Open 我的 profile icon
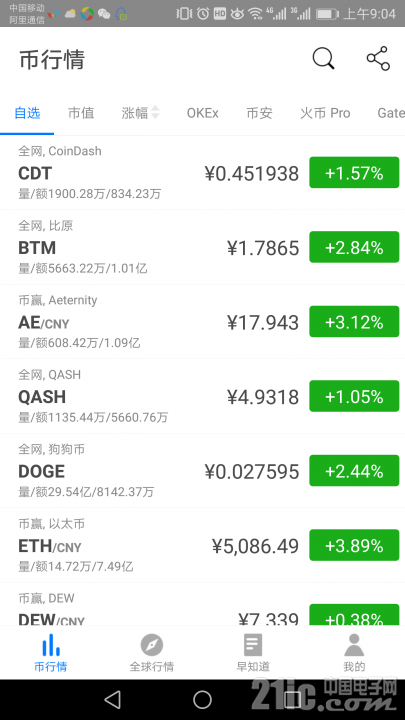Image resolution: width=405 pixels, height=720 pixels. click(x=354, y=645)
